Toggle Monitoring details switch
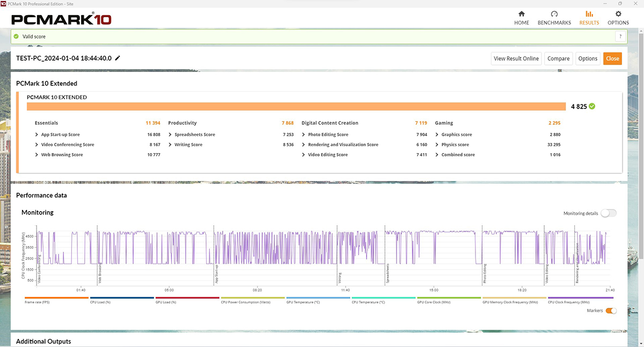Screen dimensions: 644x347 tap(609, 213)
